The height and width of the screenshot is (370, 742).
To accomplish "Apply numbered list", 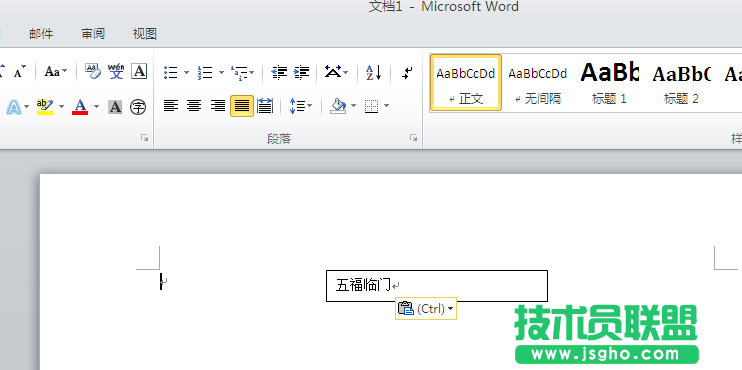I will (205, 72).
